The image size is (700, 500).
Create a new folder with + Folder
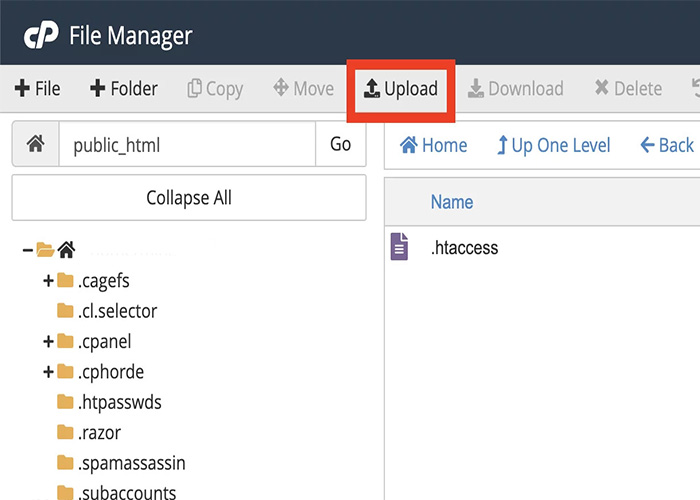point(124,88)
